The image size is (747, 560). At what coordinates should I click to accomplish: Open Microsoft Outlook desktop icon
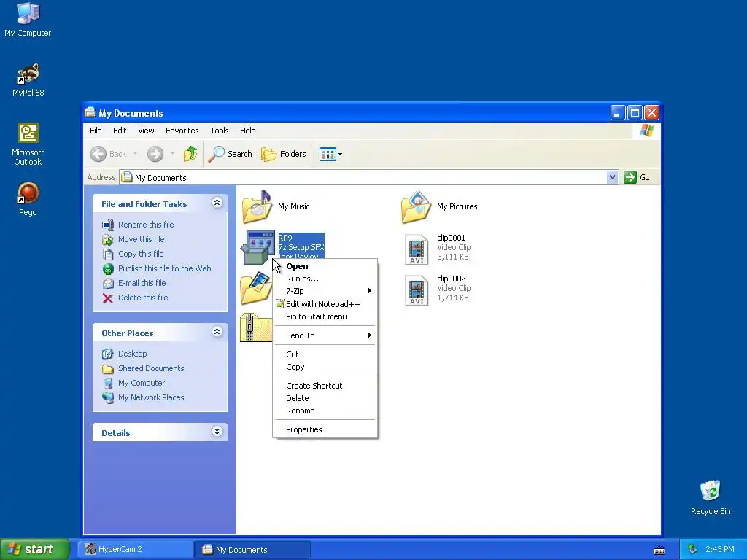tap(28, 144)
